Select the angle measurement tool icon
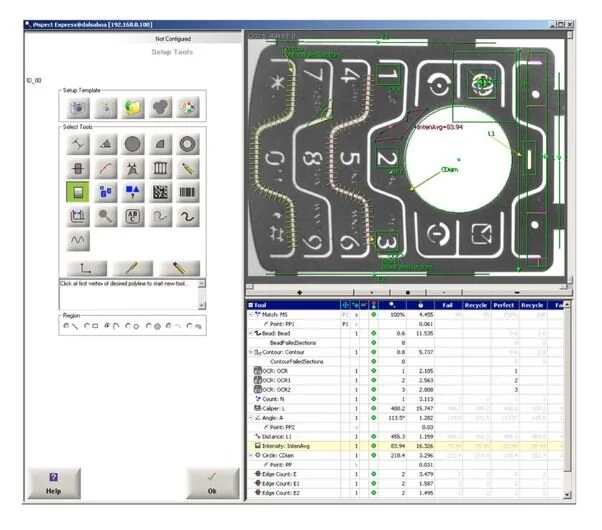 coord(106,144)
